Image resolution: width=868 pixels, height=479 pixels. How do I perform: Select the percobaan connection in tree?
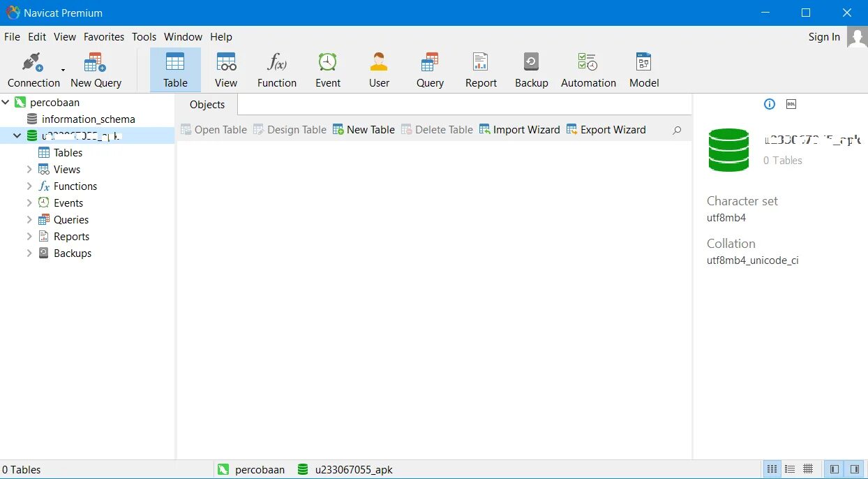[54, 103]
